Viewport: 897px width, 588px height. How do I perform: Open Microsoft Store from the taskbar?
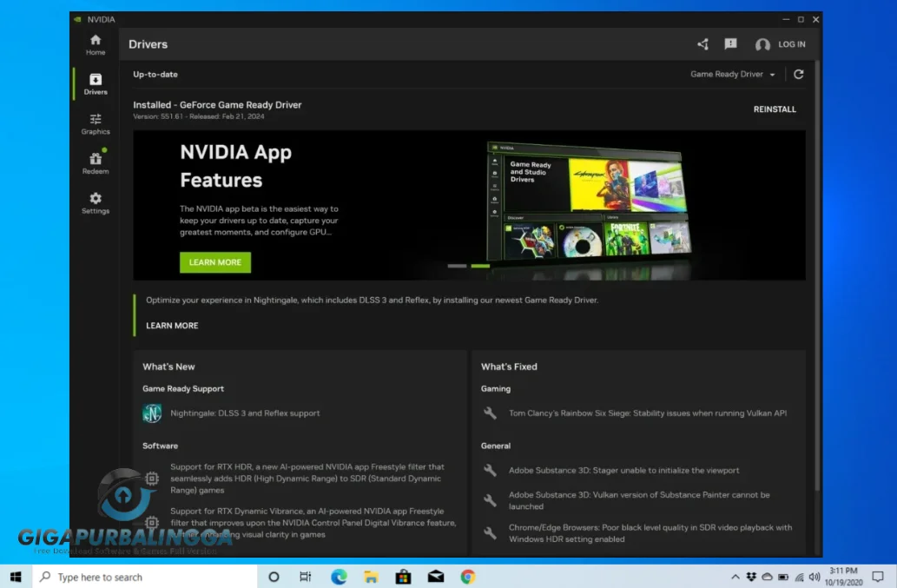(x=403, y=577)
